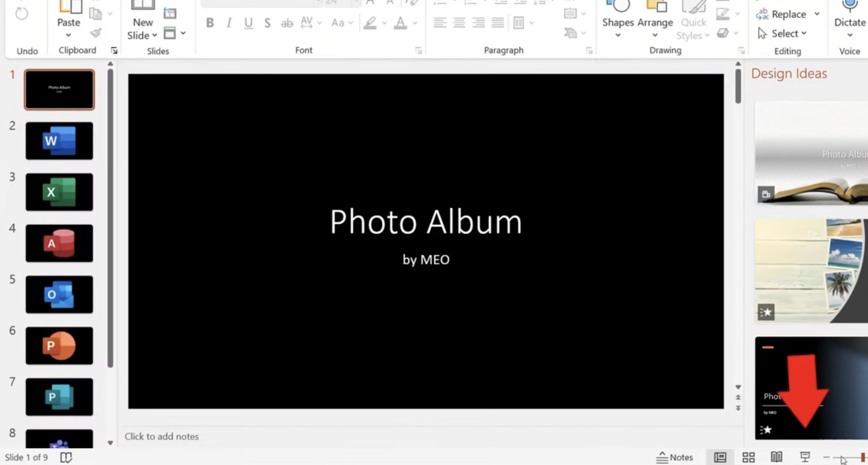
Task: Toggle italic formatting
Action: [x=228, y=23]
